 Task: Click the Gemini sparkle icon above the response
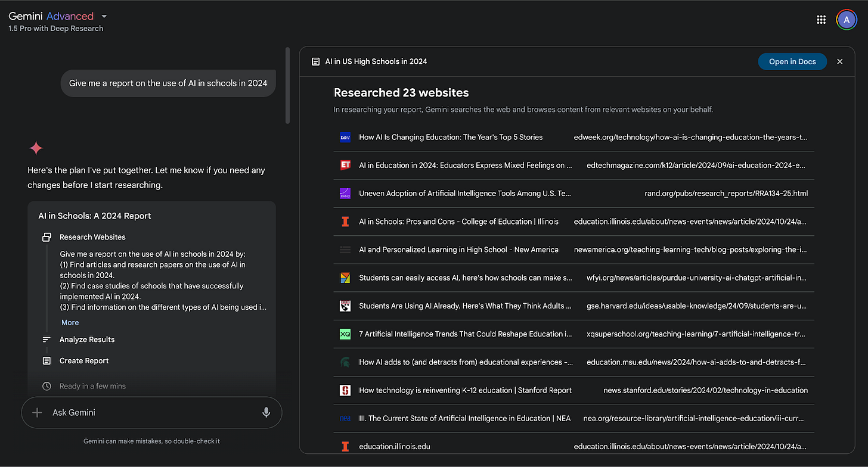click(36, 148)
